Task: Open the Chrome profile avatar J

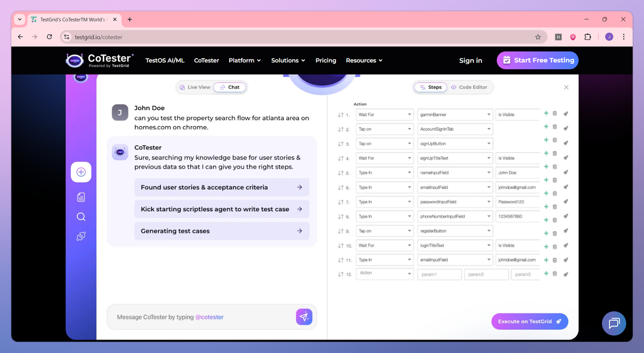Action: 609,37
